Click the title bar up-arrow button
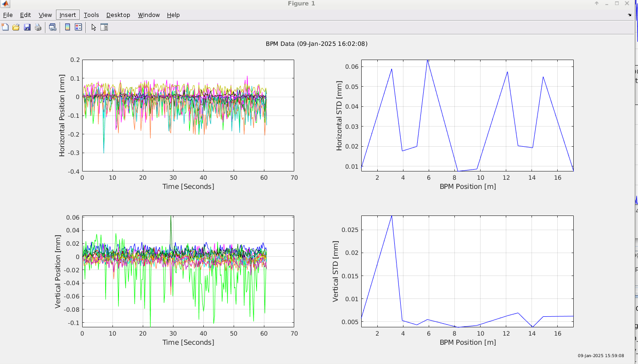The height and width of the screenshot is (364, 638). coord(597,4)
